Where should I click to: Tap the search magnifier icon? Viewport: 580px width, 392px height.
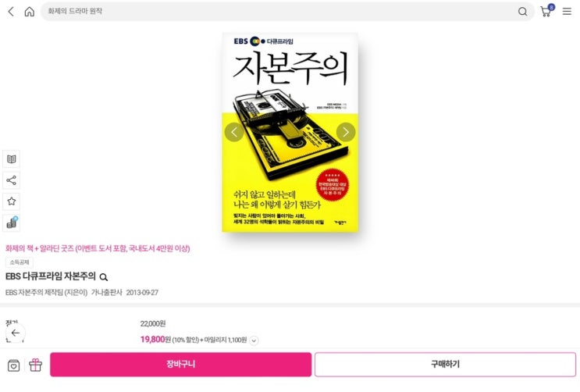(522, 12)
